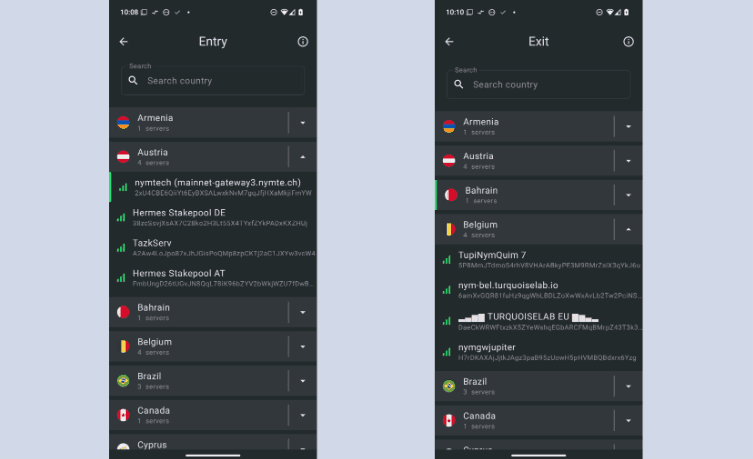Expand Armenia servers in Entry list

coord(303,123)
